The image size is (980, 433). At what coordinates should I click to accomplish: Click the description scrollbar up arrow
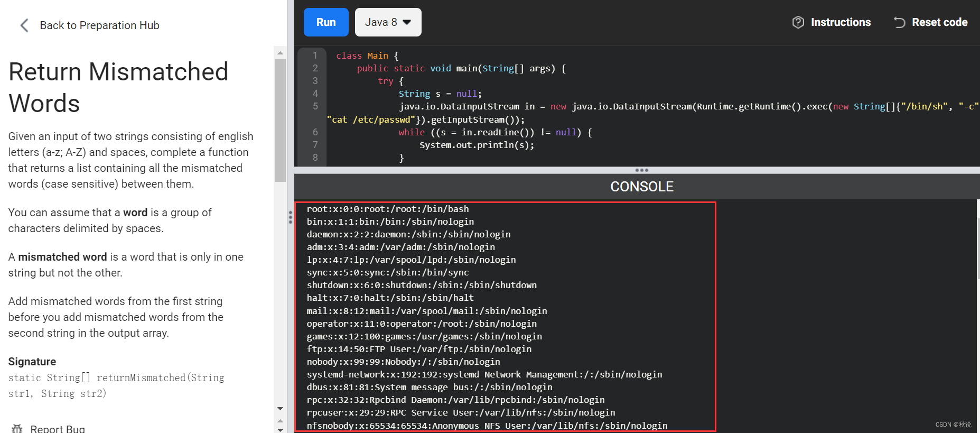pyautogui.click(x=280, y=53)
